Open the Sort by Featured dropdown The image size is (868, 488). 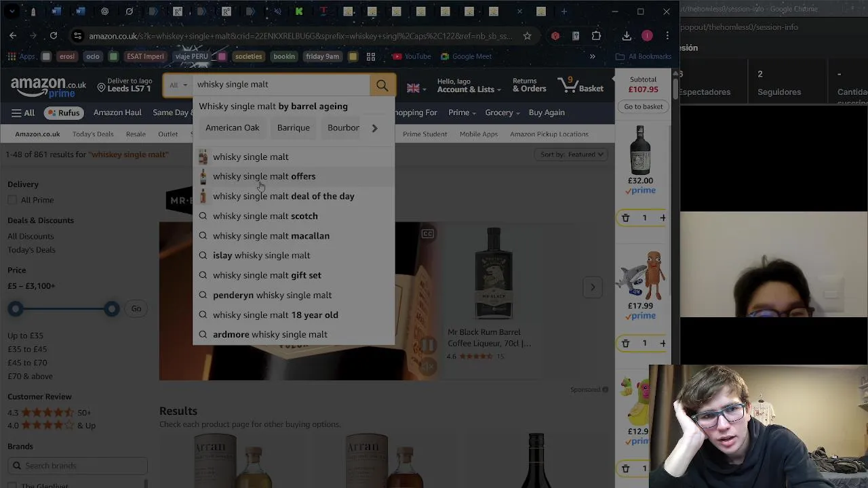pyautogui.click(x=572, y=155)
